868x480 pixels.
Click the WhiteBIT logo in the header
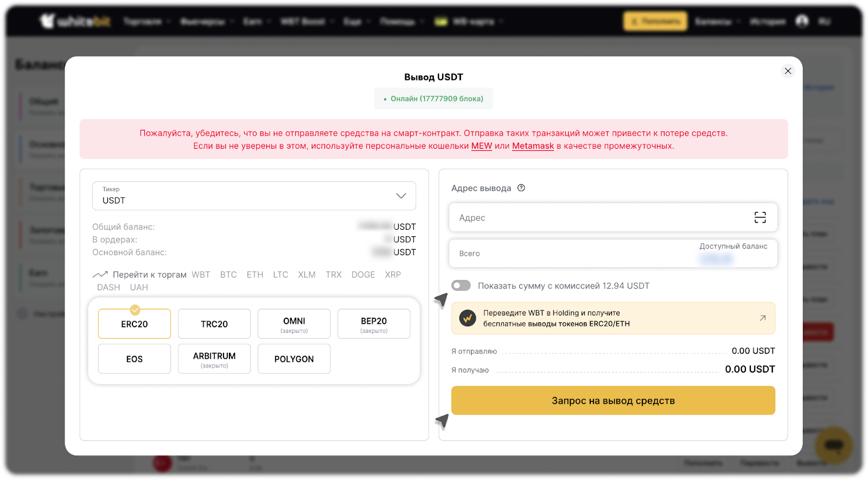click(x=75, y=21)
